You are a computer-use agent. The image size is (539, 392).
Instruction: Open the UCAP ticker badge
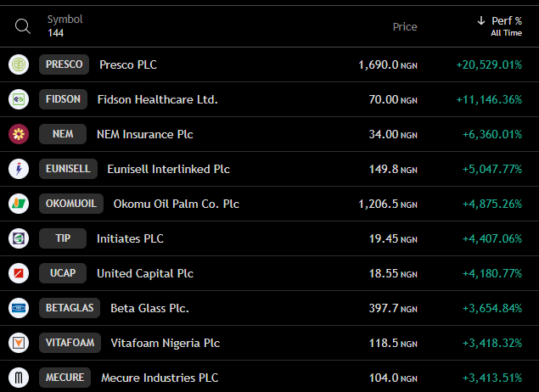point(63,273)
